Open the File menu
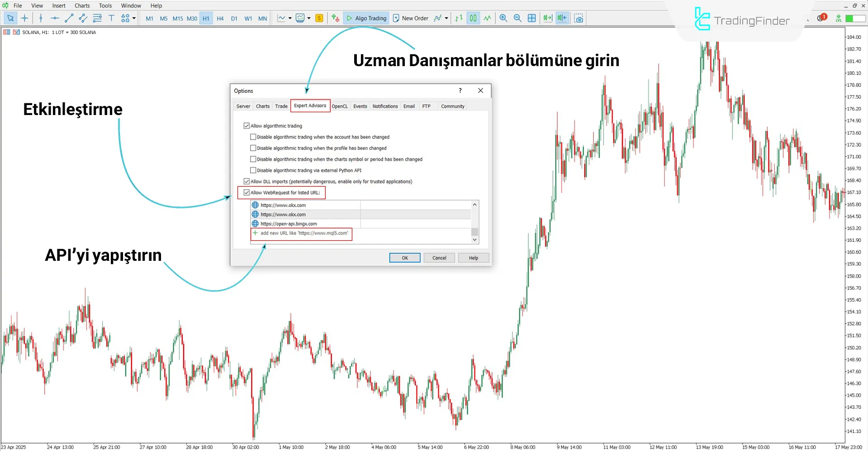This screenshot has height=451, width=868. click(x=18, y=5)
